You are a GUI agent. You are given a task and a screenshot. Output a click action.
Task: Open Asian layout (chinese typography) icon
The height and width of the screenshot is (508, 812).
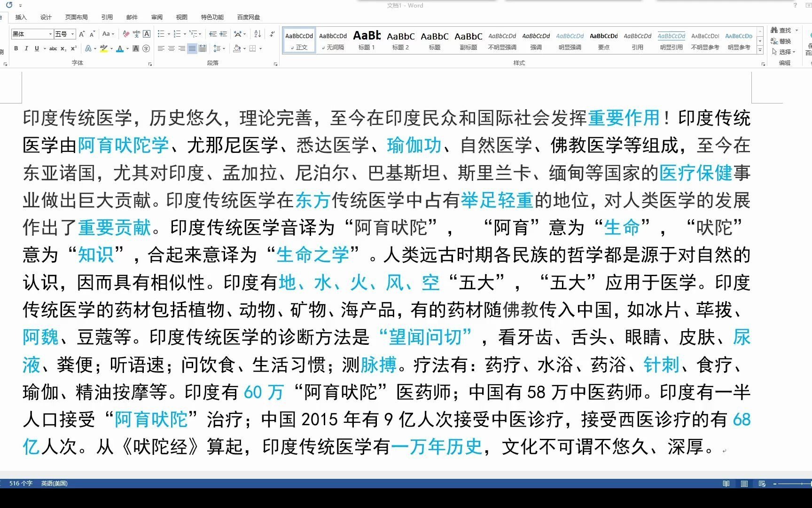(x=238, y=34)
